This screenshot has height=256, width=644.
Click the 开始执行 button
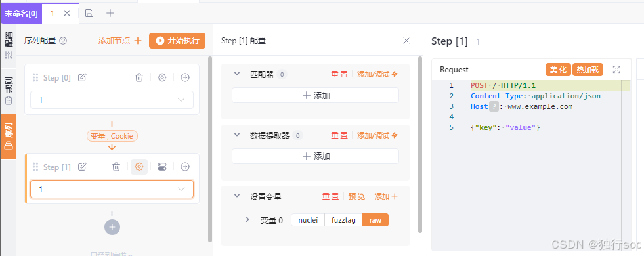(x=177, y=41)
